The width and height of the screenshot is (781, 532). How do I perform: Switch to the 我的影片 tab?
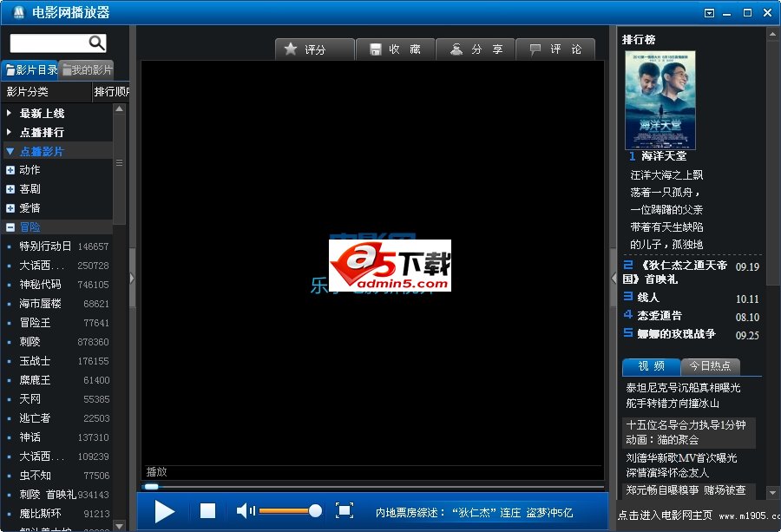(x=87, y=70)
